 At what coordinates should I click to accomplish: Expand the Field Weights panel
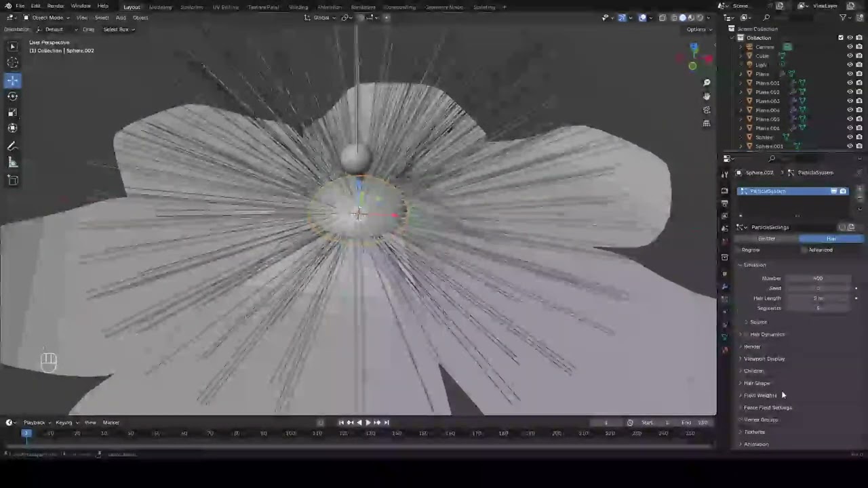pos(759,395)
